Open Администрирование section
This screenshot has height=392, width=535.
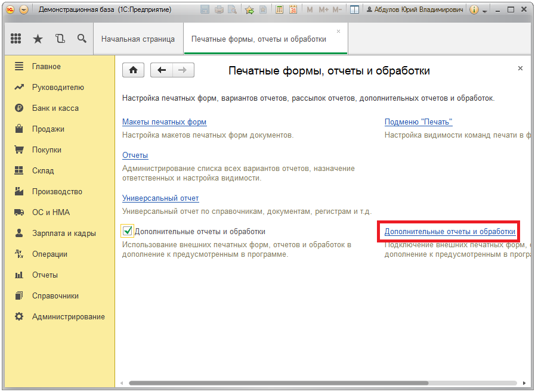(68, 317)
